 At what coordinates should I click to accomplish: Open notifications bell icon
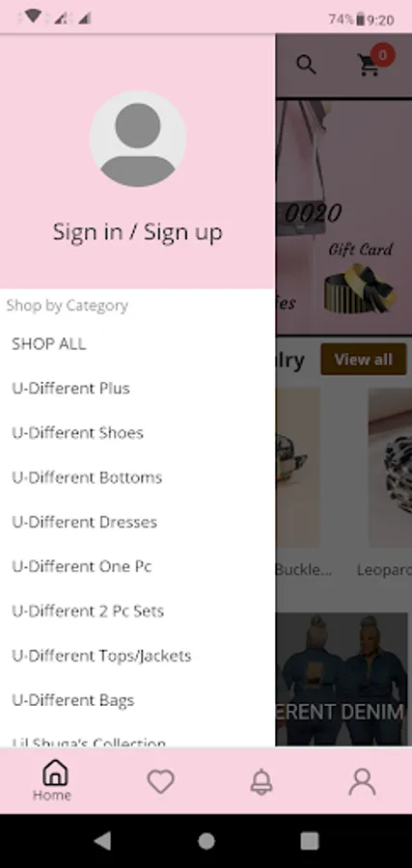[x=261, y=781]
